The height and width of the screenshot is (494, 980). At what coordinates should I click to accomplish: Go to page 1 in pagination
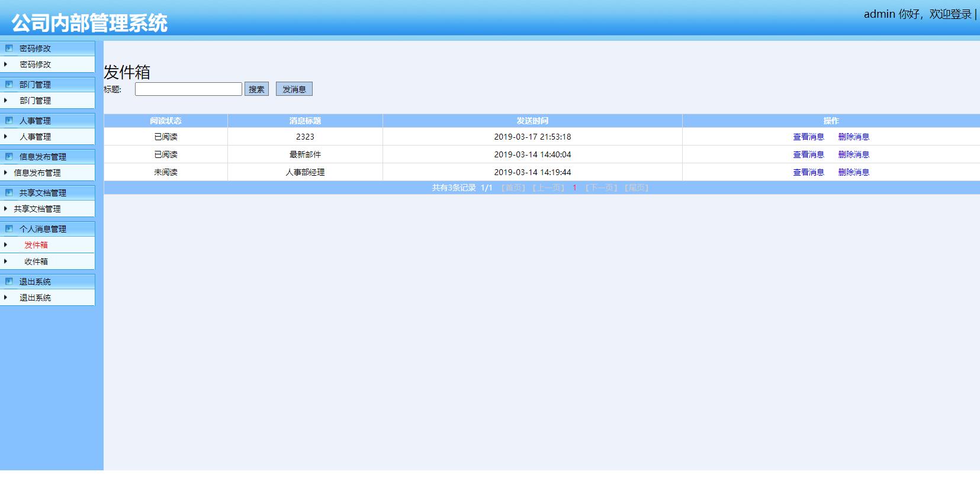pyautogui.click(x=574, y=188)
